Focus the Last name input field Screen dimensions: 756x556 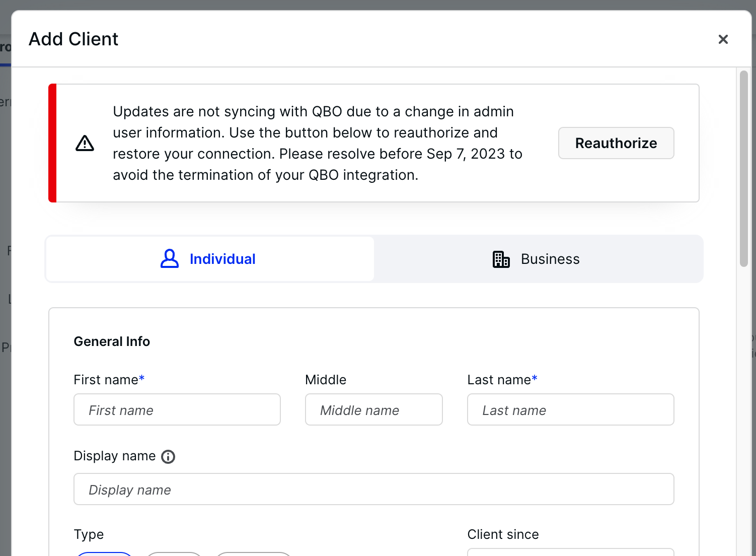click(x=571, y=409)
